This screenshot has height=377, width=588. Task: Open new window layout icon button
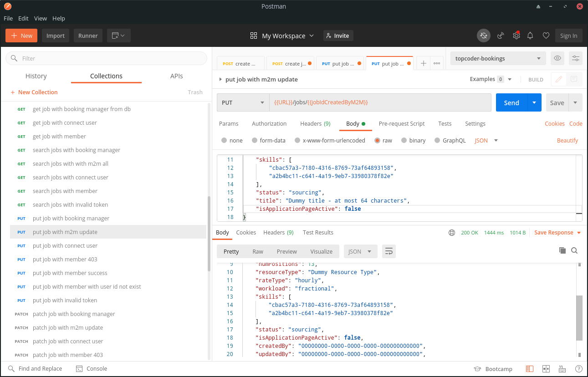coord(119,36)
